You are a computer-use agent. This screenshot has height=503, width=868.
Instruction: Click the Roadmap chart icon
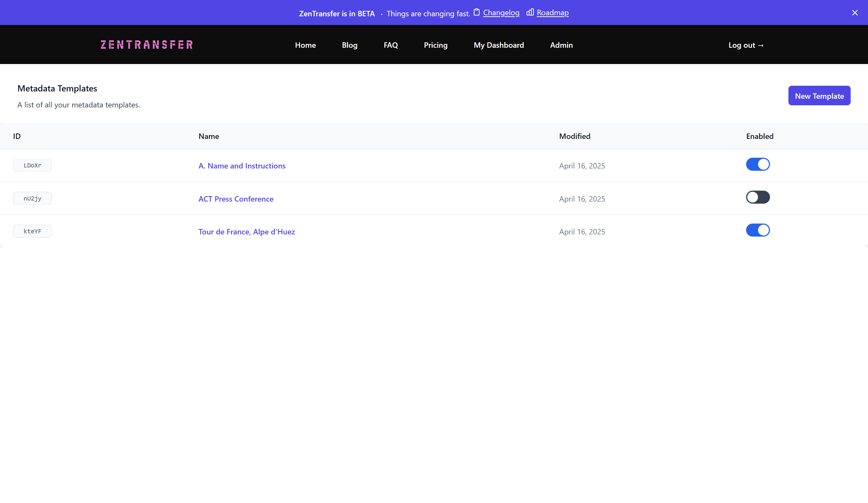click(x=530, y=12)
